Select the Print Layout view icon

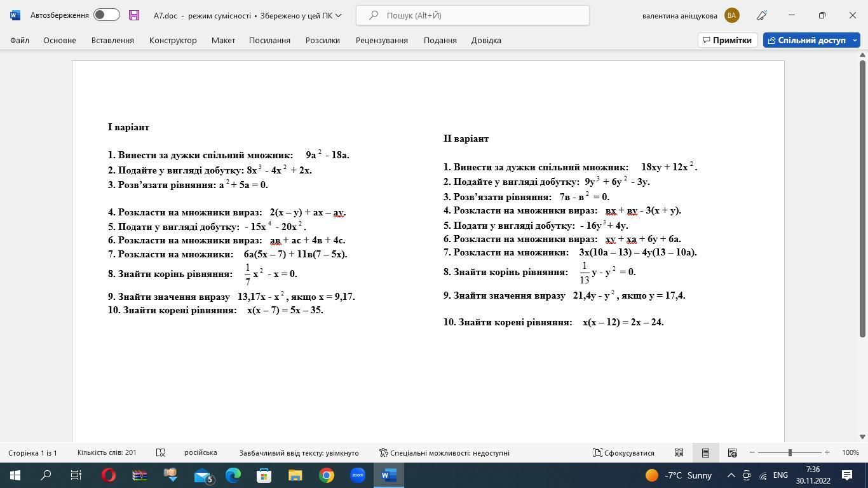tap(705, 453)
